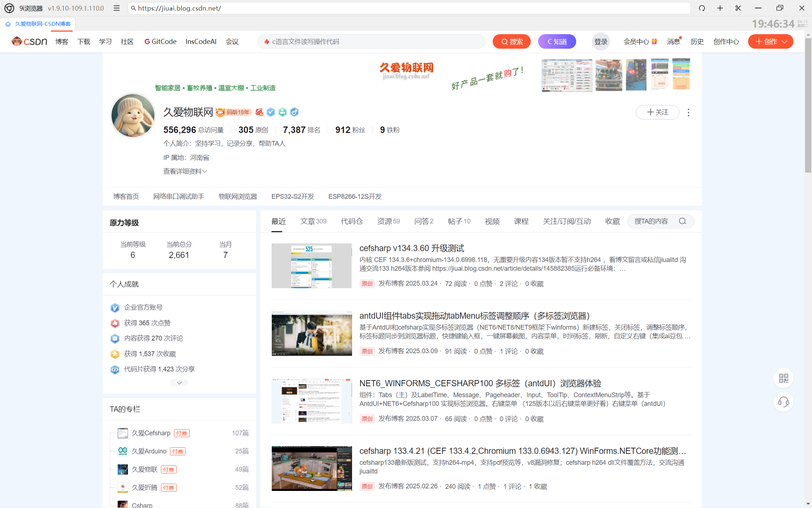Switch to the 文章 309 tab
The height and width of the screenshot is (508, 812).
313,221
